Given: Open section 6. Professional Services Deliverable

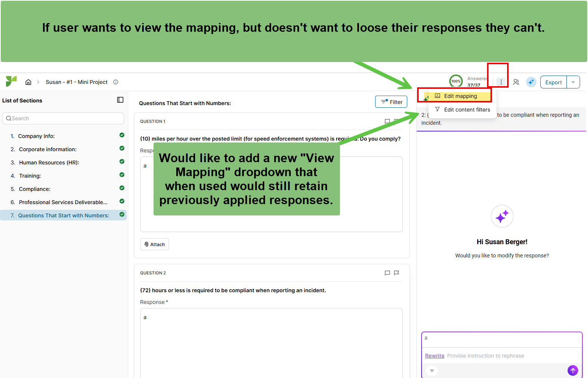Looking at the screenshot, I should pos(63,202).
